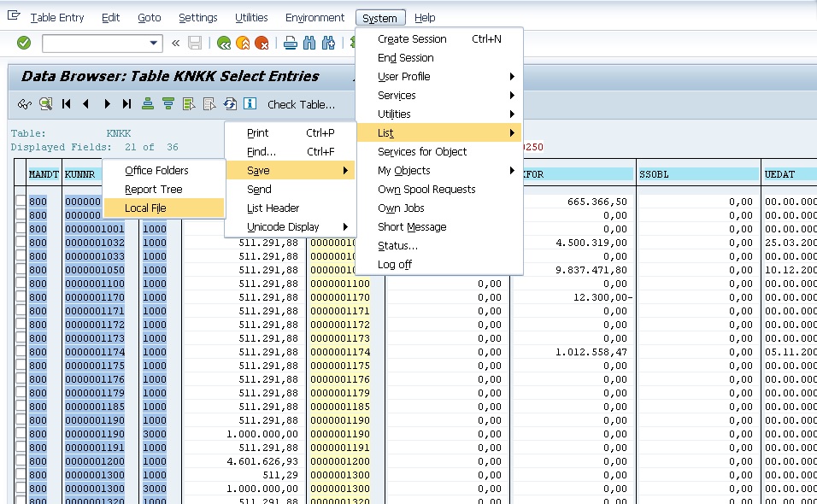Open the SAP window menu icon
The image size is (817, 504).
(14, 15)
